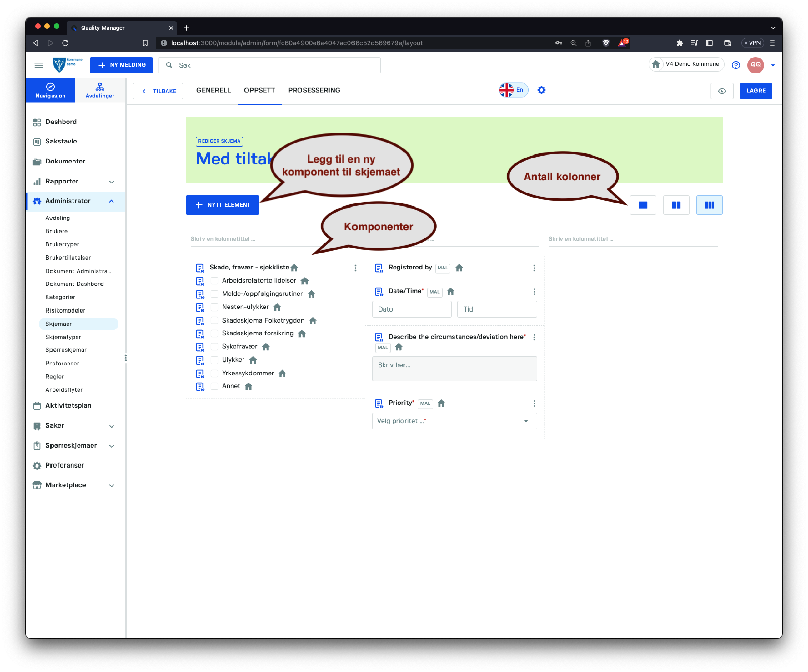Open three-dot menu for Registered by
The height and width of the screenshot is (672, 808).
tap(534, 268)
